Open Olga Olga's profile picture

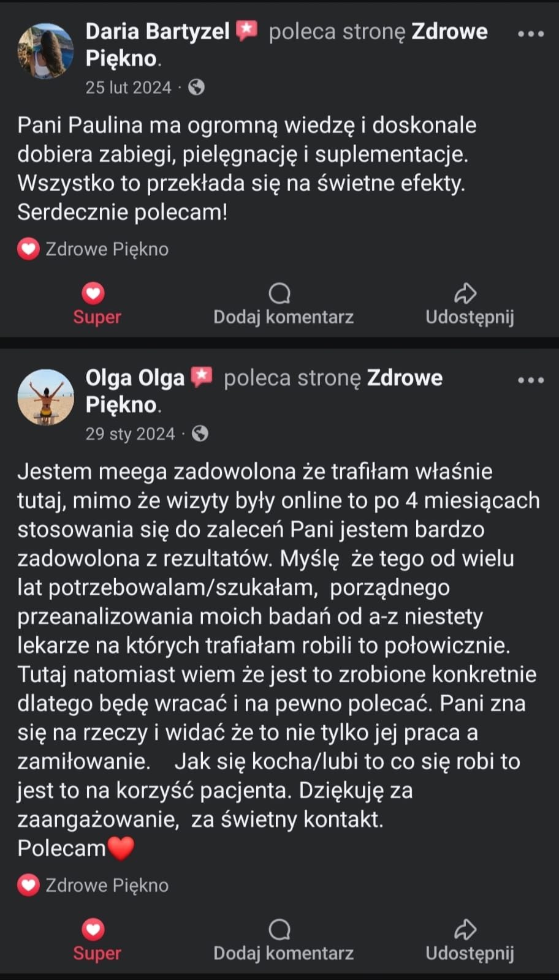pos(45,397)
